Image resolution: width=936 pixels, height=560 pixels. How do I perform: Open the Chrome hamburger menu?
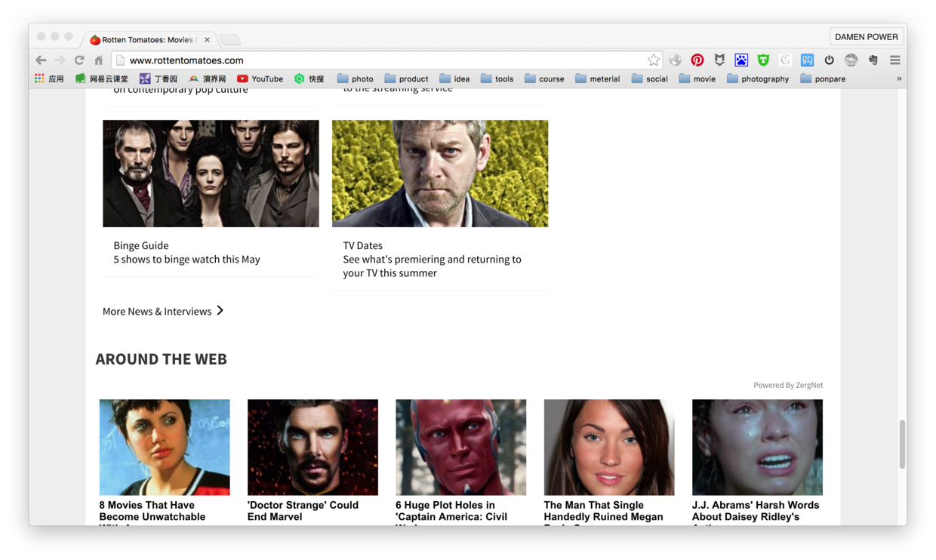point(895,60)
